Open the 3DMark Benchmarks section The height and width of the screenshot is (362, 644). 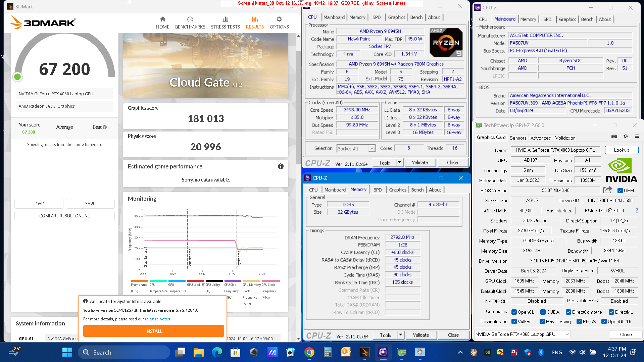click(x=190, y=22)
